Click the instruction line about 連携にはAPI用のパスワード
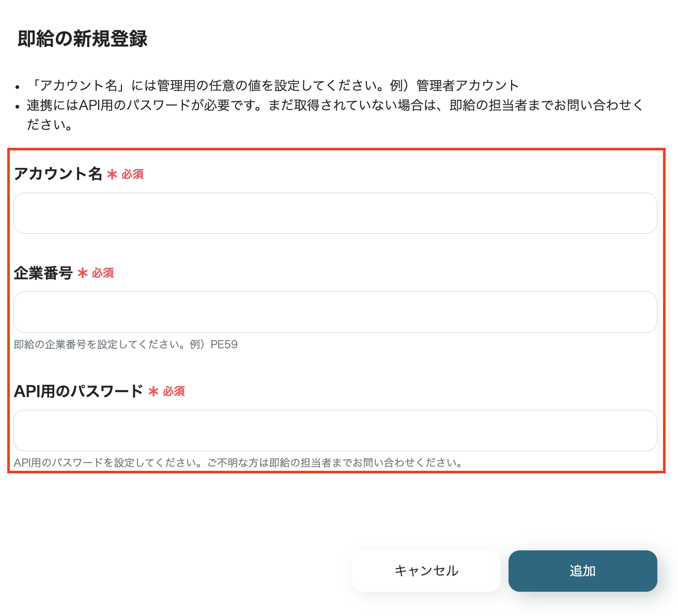The width and height of the screenshot is (678, 616). coord(335,115)
